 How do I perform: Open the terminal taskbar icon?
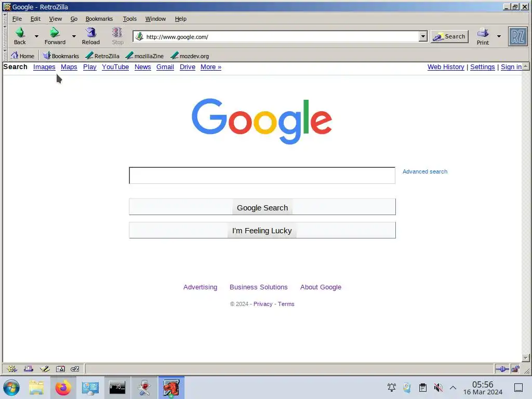pos(117,388)
